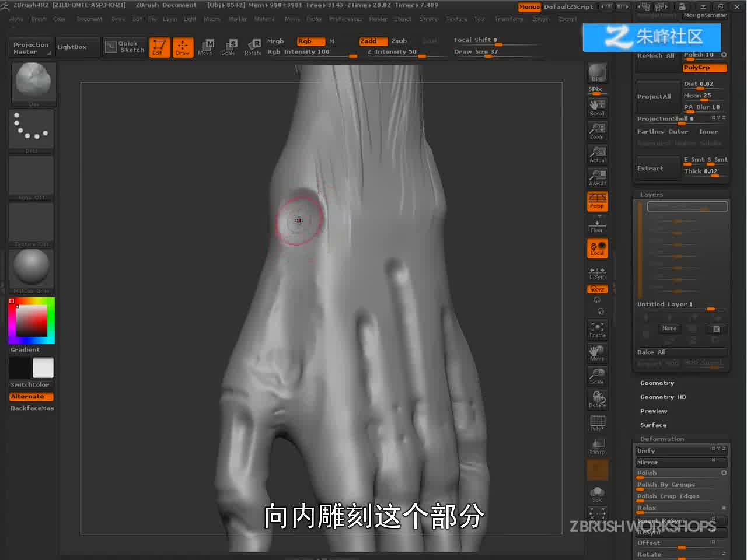
Task: Toggle the Zadd sculpt mode
Action: tap(373, 41)
